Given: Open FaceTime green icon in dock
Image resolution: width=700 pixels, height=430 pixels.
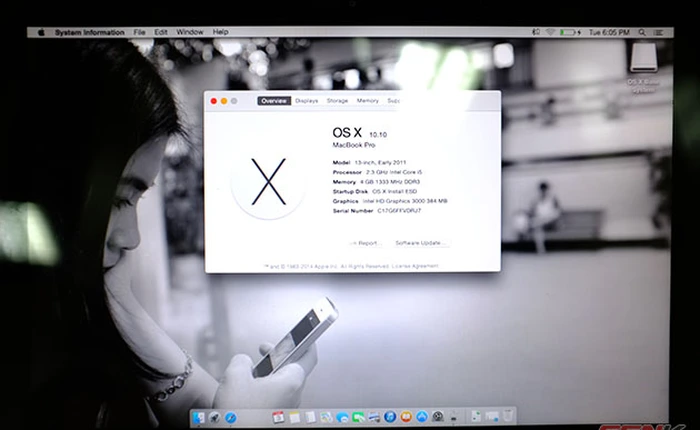Looking at the screenshot, I should point(358,417).
